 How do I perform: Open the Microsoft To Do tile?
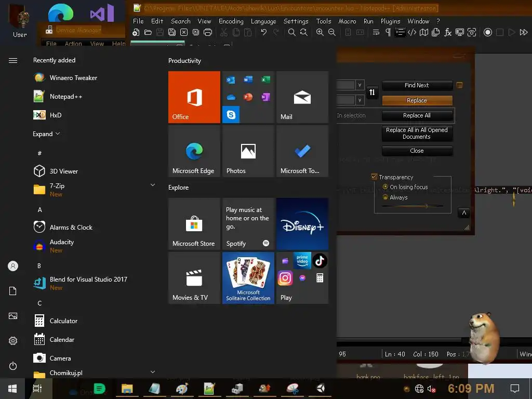302,151
